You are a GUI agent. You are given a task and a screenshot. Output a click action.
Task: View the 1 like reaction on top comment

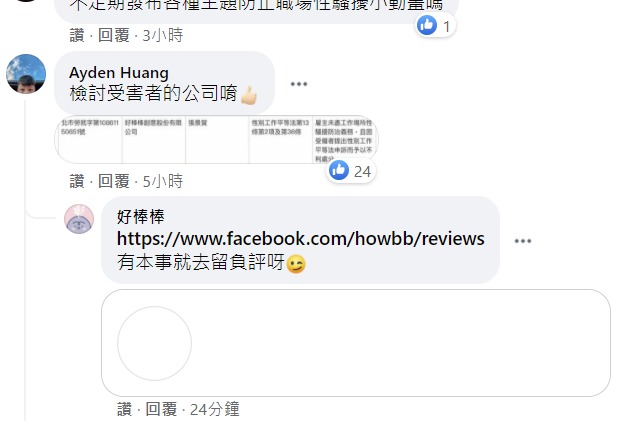click(x=435, y=26)
